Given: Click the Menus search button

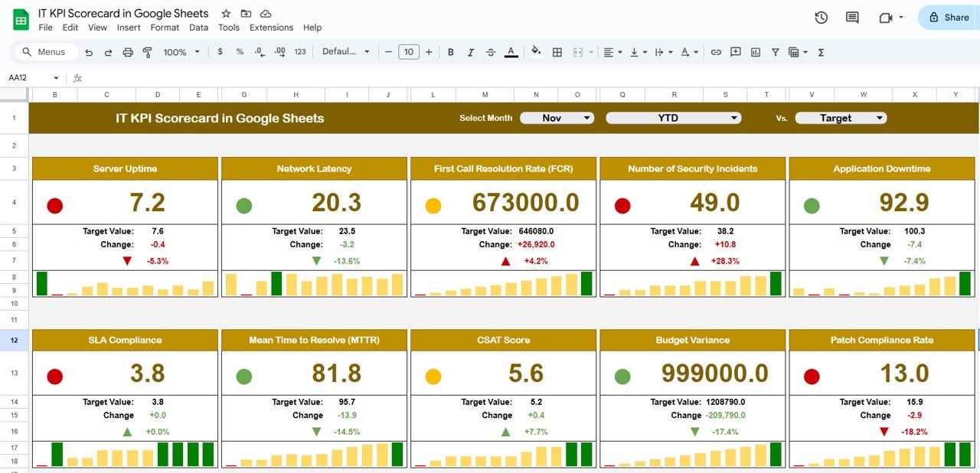Looking at the screenshot, I should tap(45, 52).
